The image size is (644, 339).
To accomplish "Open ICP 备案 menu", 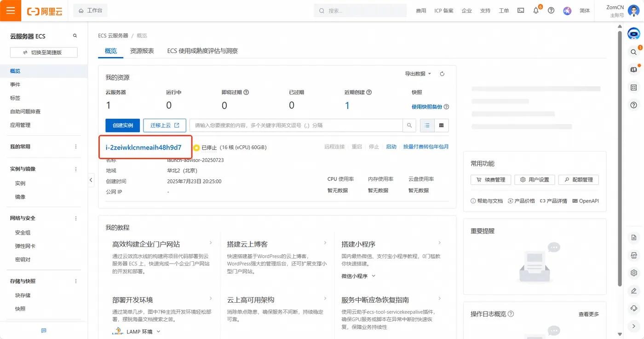I will point(444,11).
